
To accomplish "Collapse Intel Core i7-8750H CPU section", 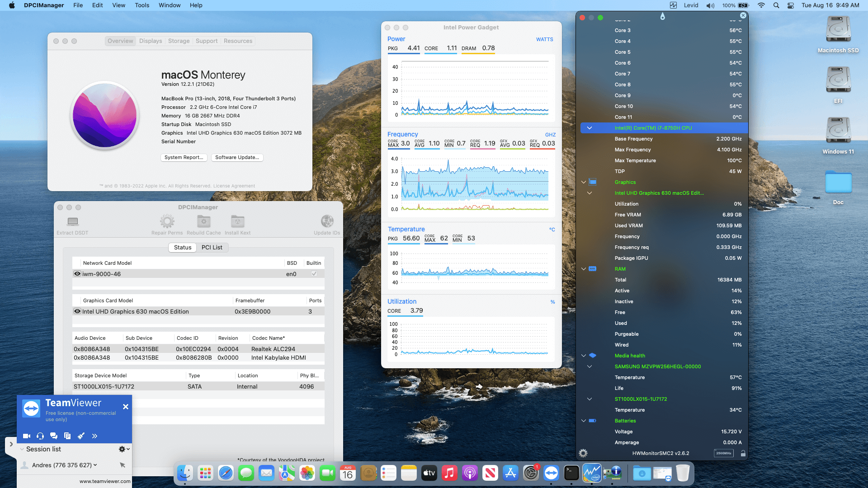I will [590, 128].
